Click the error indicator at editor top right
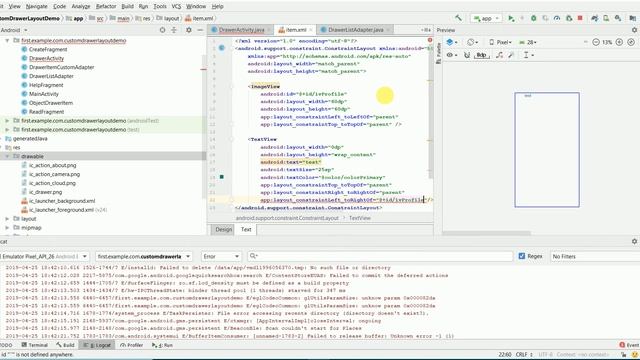640x360 pixels. pyautogui.click(x=430, y=40)
